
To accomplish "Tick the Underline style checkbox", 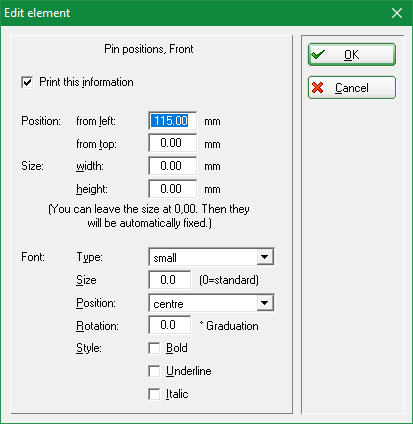I will pyautogui.click(x=154, y=371).
